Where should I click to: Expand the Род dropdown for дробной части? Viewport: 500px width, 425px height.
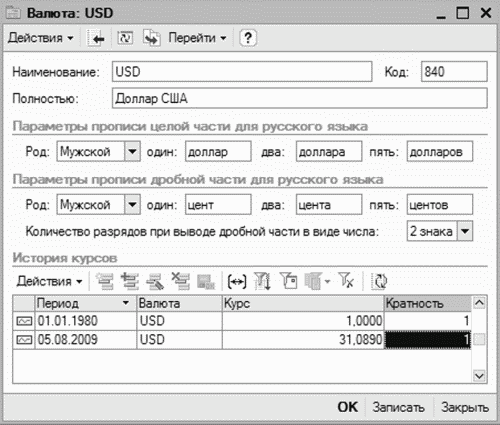[x=132, y=204]
